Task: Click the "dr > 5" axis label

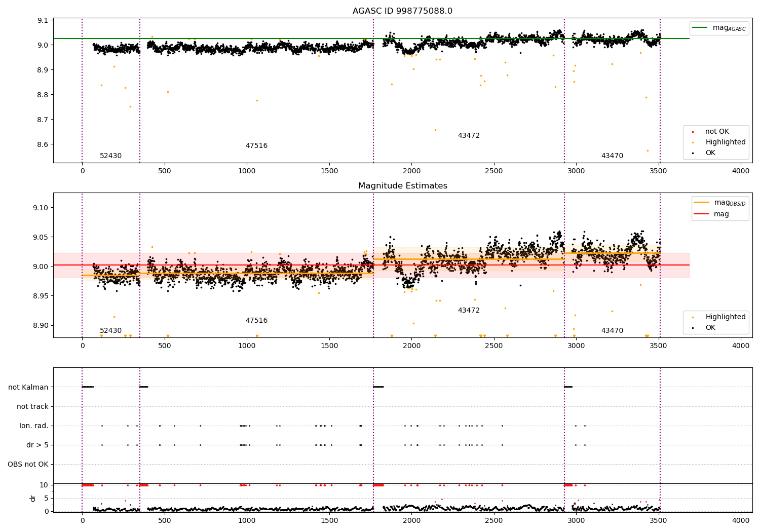Action: (37, 445)
